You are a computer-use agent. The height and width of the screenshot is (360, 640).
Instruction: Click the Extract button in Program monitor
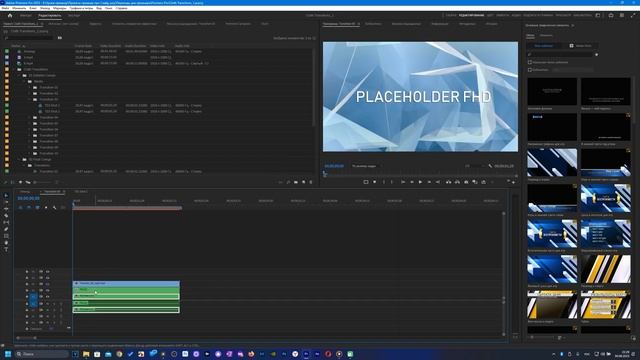[x=457, y=182]
